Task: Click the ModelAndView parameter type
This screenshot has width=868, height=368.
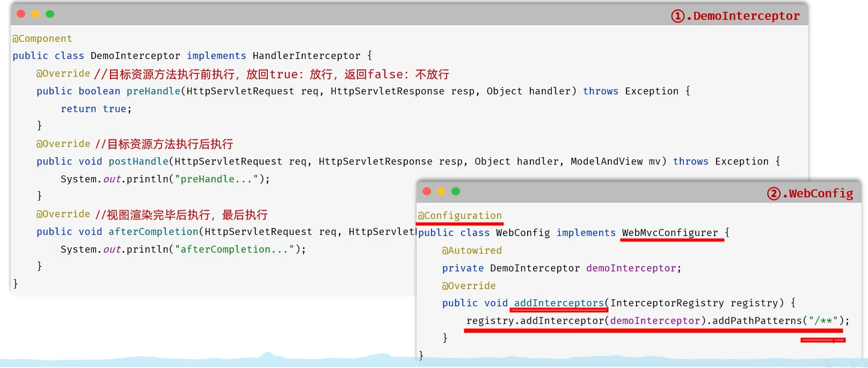Action: point(606,161)
